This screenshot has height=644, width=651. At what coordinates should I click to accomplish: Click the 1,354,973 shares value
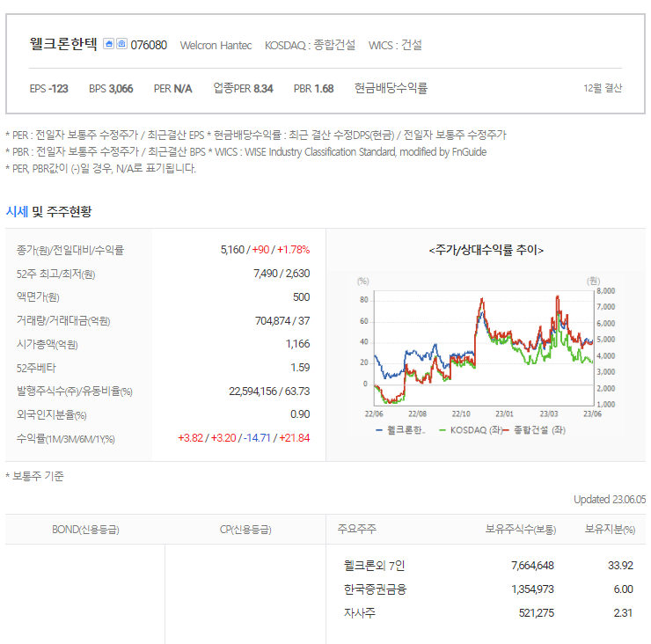[x=532, y=589]
